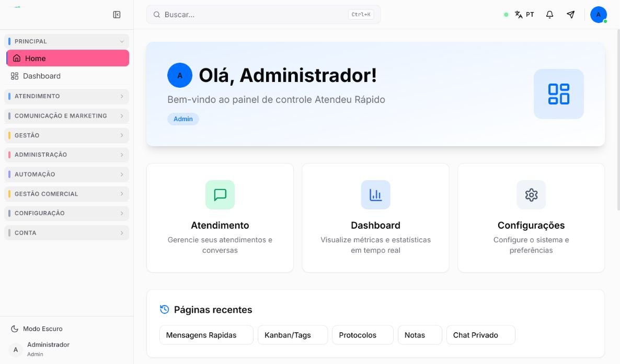Focus the Buscar search field
The image size is (620, 364).
(263, 15)
